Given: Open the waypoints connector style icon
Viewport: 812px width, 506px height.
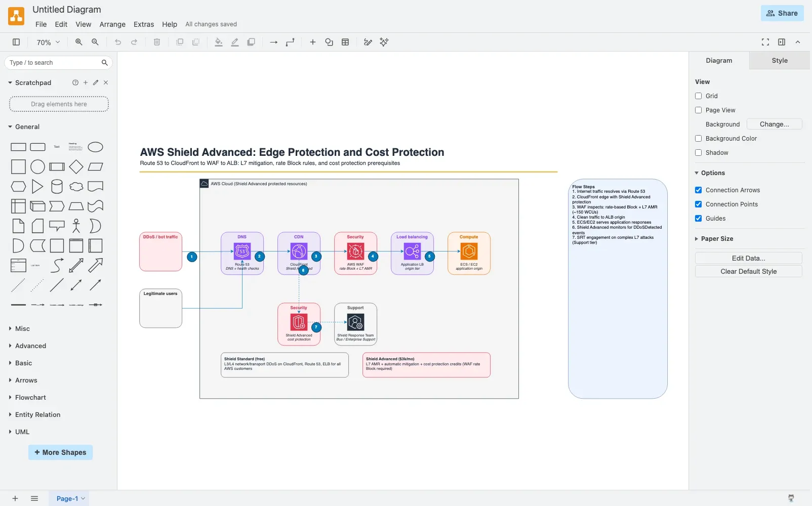Looking at the screenshot, I should pos(290,43).
